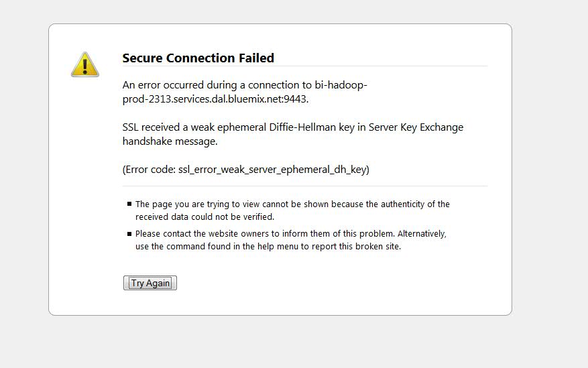Viewport: 588px width, 368px height.
Task: Click the yellow warning triangle icon
Action: (85, 64)
